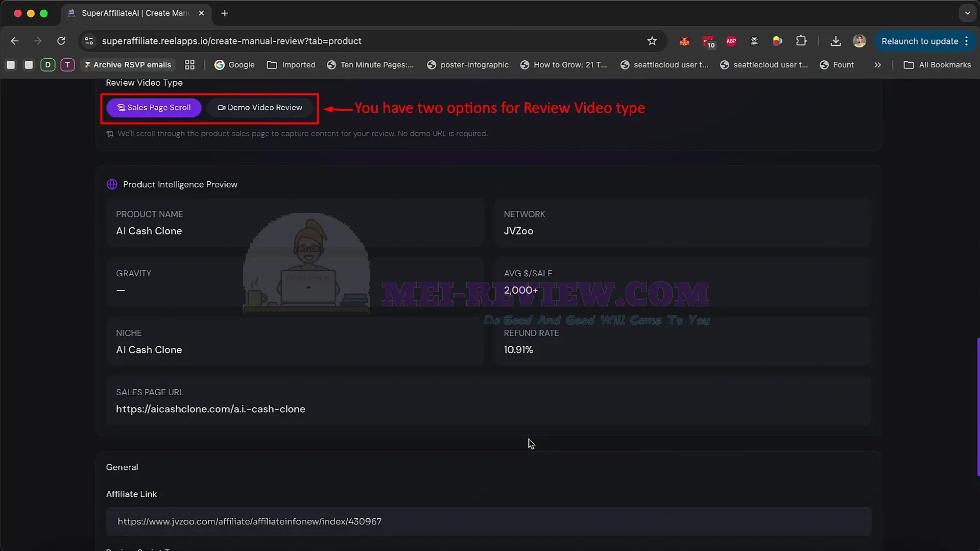Click the Sales Page URL value
Image resolution: width=980 pixels, height=551 pixels.
(210, 409)
